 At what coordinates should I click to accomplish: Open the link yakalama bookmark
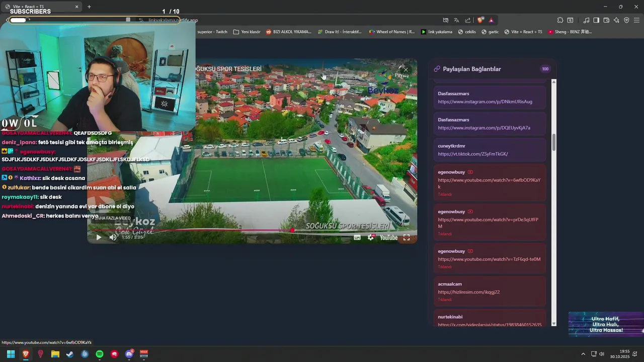pos(436,32)
